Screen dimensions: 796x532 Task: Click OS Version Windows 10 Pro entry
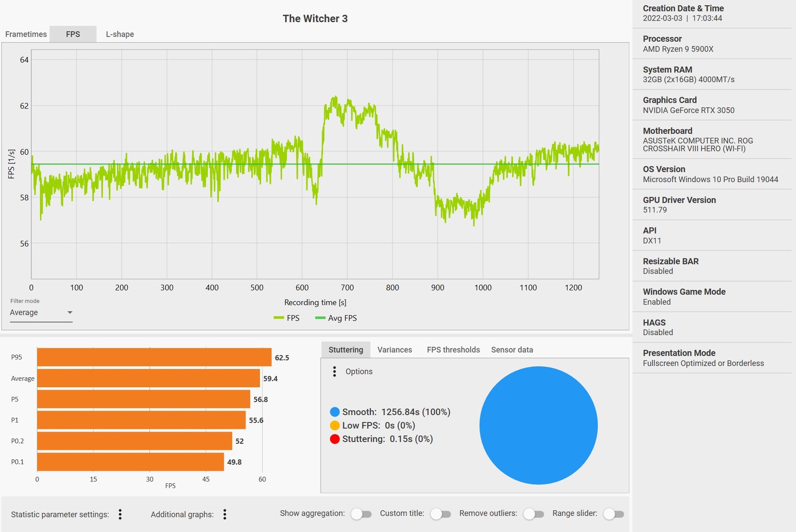coord(712,174)
